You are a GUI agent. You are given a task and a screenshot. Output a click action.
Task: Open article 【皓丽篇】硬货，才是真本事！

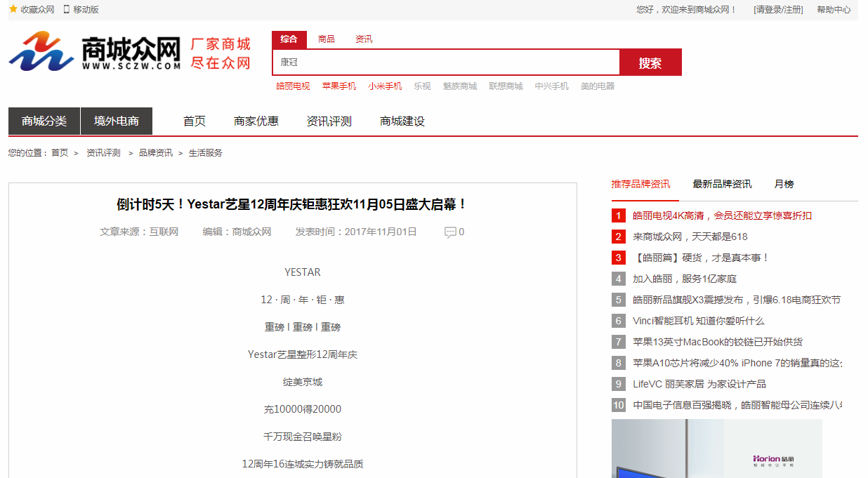[701, 258]
